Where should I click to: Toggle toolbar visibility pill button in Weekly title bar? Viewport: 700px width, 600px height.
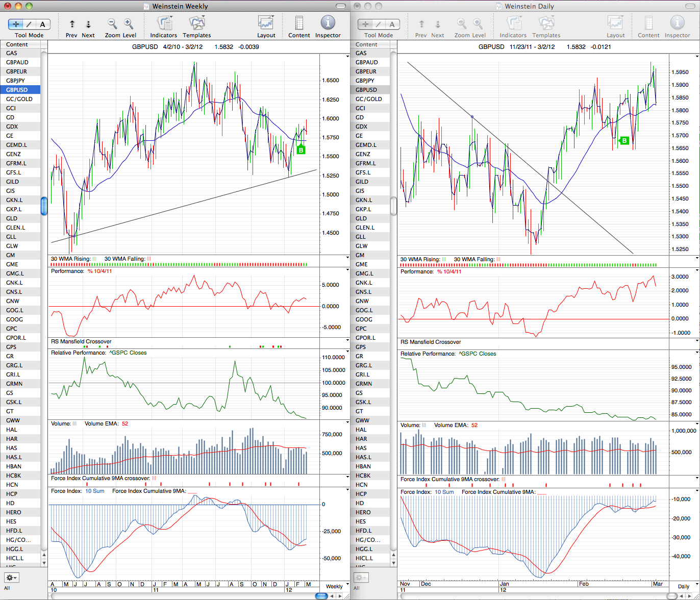(340, 6)
